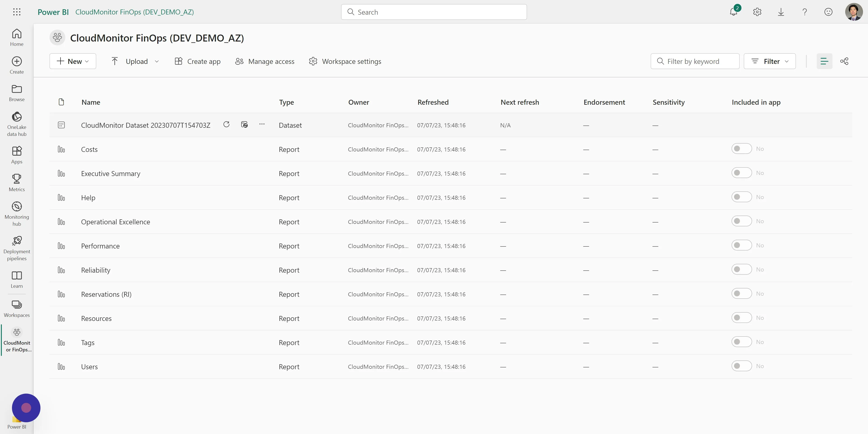Click CloudMonitor FinOps breadcrumb in header

click(x=134, y=12)
